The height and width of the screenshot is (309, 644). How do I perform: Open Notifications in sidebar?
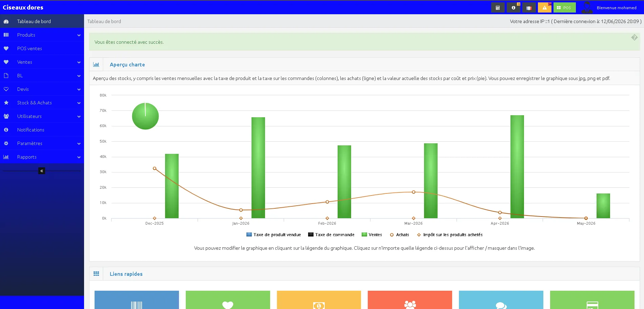(x=42, y=130)
